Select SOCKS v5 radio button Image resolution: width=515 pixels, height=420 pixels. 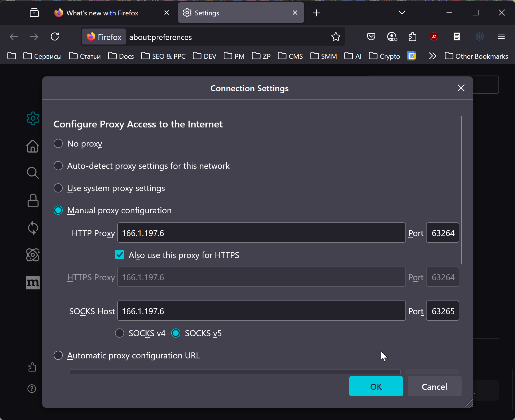[x=176, y=333]
